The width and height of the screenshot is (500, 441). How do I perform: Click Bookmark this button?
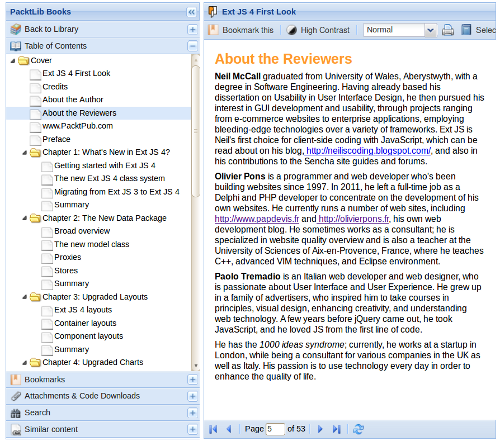241,30
